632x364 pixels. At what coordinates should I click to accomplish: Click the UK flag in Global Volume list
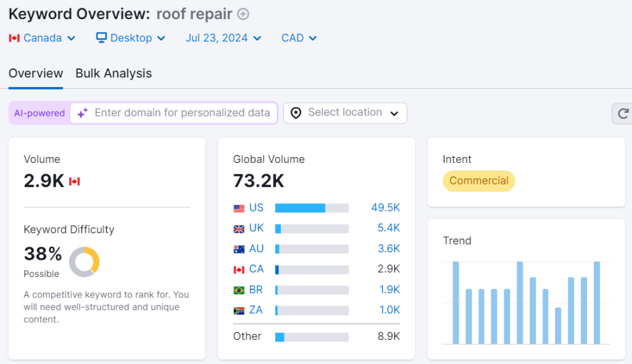click(x=239, y=228)
